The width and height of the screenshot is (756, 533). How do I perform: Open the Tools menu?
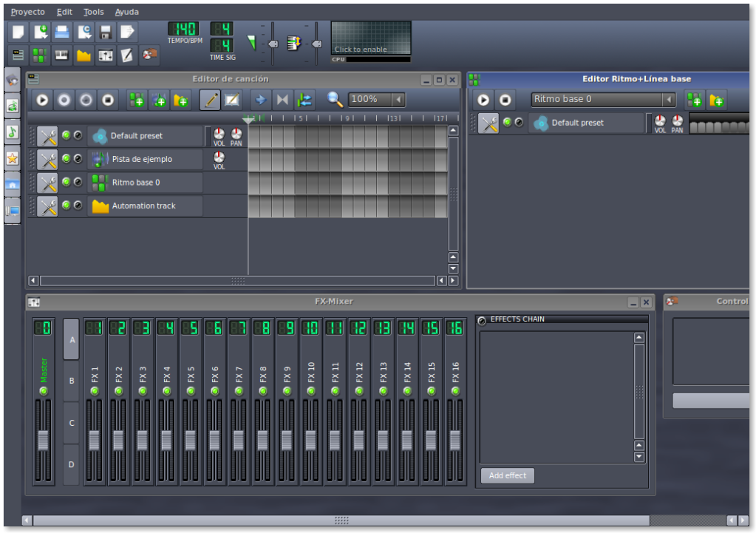pyautogui.click(x=94, y=12)
